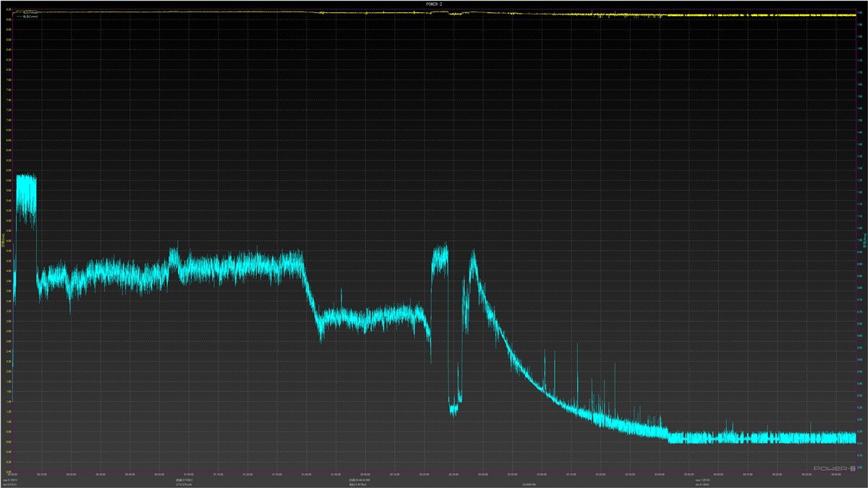Click the right current axis title
868x488 pixels.
[x=863, y=239]
